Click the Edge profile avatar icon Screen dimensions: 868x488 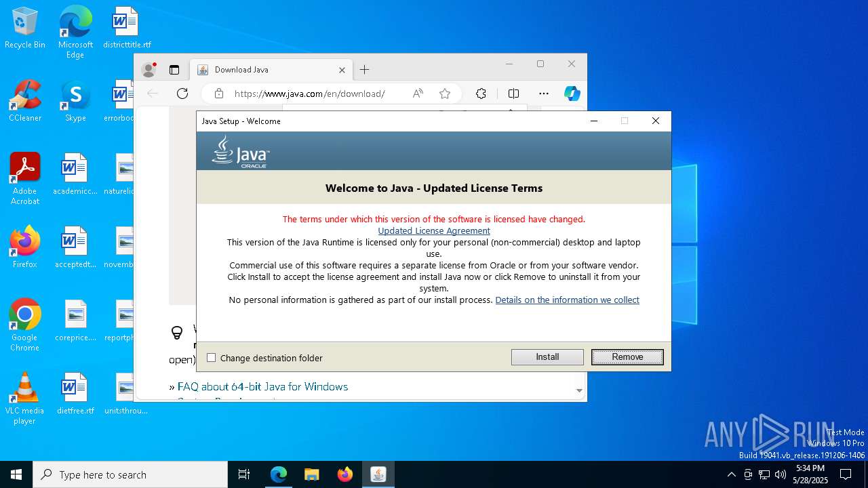[149, 70]
